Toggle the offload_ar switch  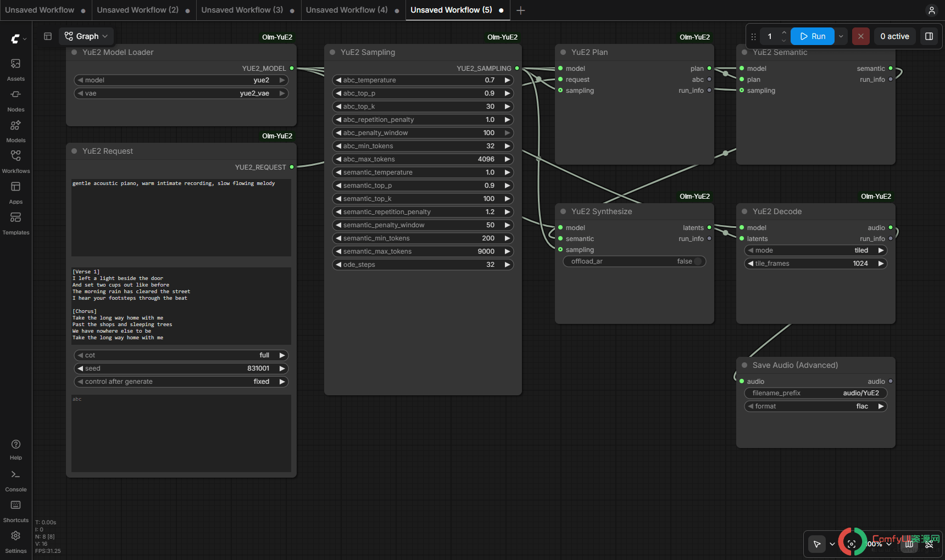(x=635, y=261)
